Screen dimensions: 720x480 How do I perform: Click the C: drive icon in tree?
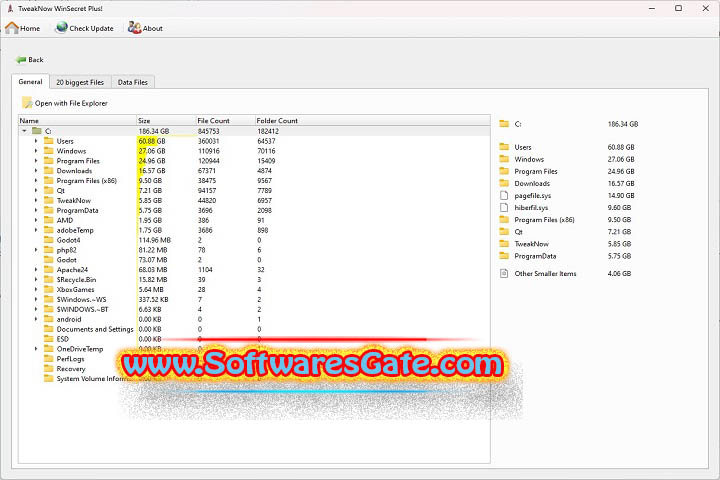pyautogui.click(x=37, y=131)
